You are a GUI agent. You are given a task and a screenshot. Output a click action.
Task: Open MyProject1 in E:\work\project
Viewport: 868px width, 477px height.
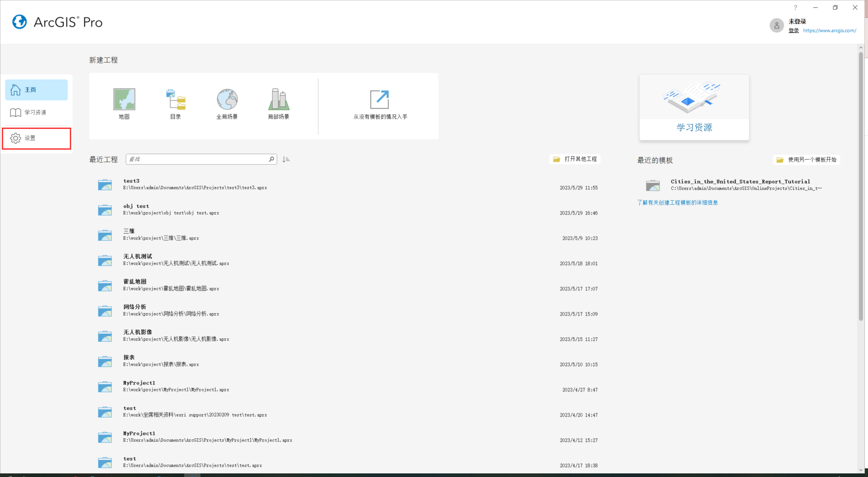348,386
